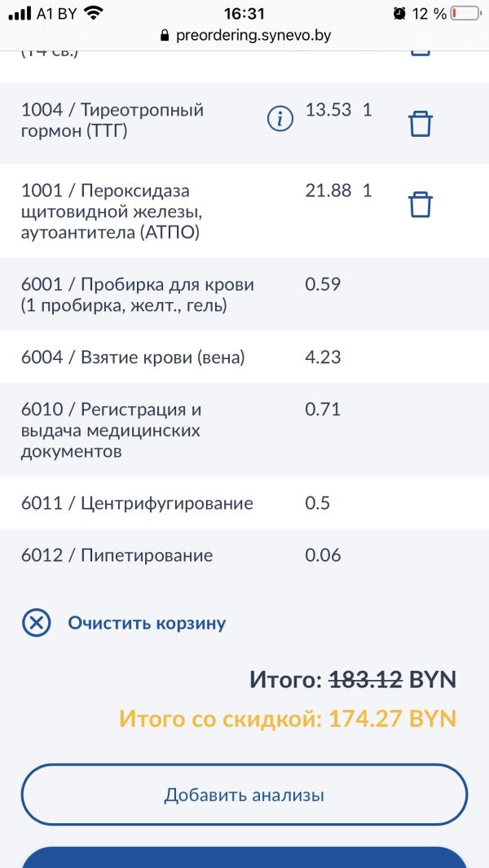Tap the Wi-Fi icon in status bar

(x=95, y=13)
